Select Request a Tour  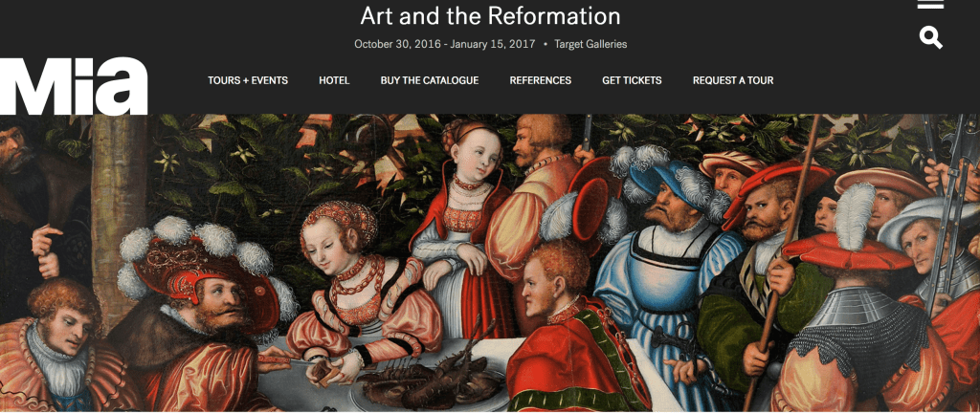(x=733, y=80)
